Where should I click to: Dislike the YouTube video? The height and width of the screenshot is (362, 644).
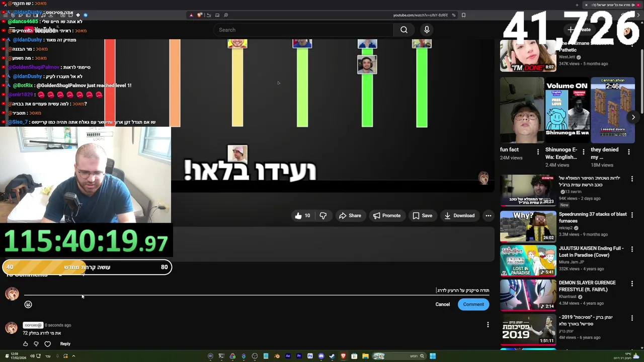coord(323,216)
